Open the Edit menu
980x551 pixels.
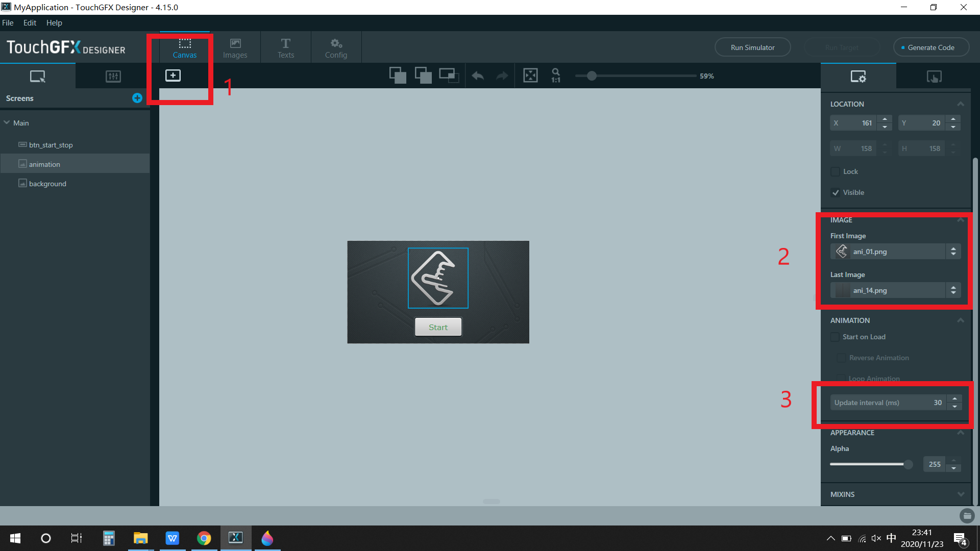click(x=30, y=23)
